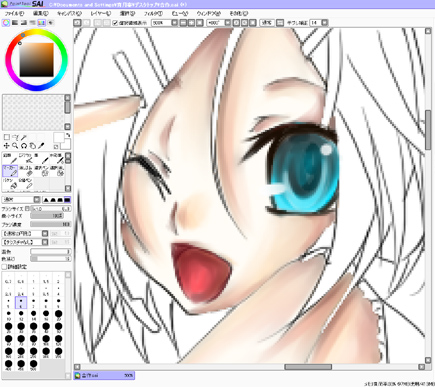
Task: Choose the highlighted marker tool
Action: click(x=10, y=171)
